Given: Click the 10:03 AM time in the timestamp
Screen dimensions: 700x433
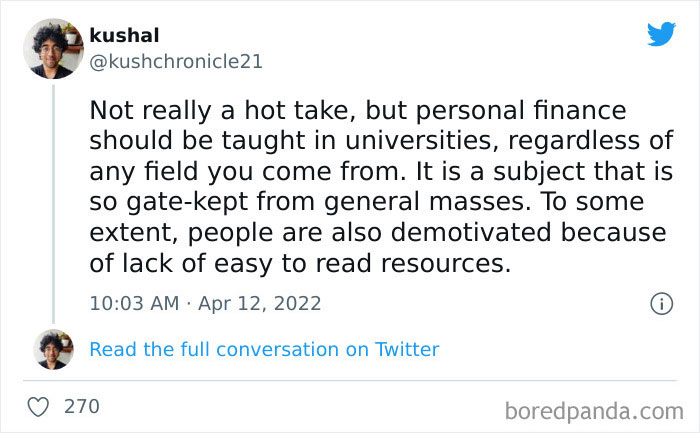Looking at the screenshot, I should (132, 303).
